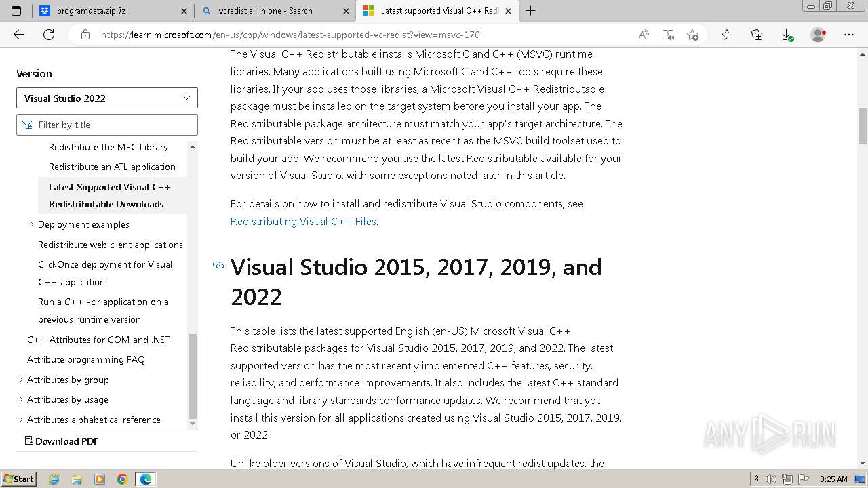Open Redistribute web client applications
The width and height of the screenshot is (868, 488).
click(111, 245)
